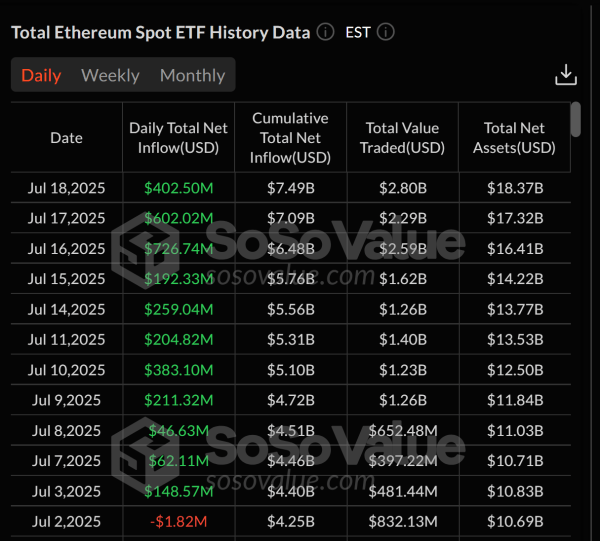Image resolution: width=600 pixels, height=541 pixels.
Task: Switch to the Weekly tab
Action: pyautogui.click(x=110, y=75)
